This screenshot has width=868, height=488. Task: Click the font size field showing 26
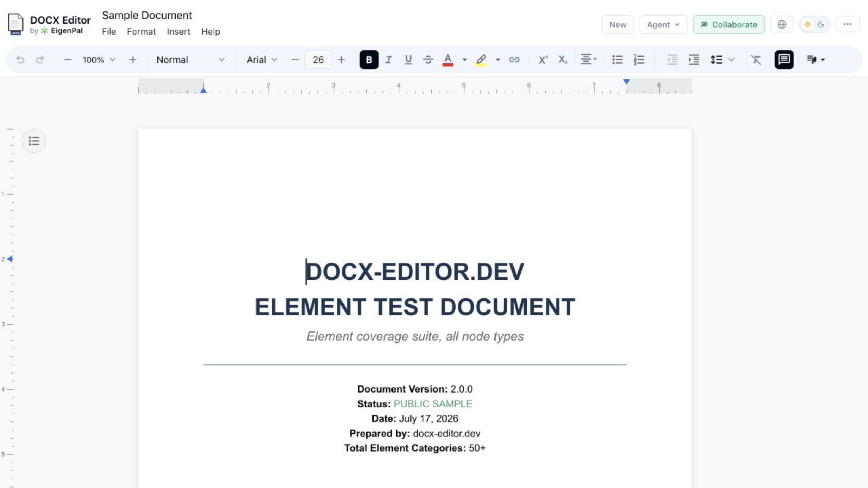[318, 60]
